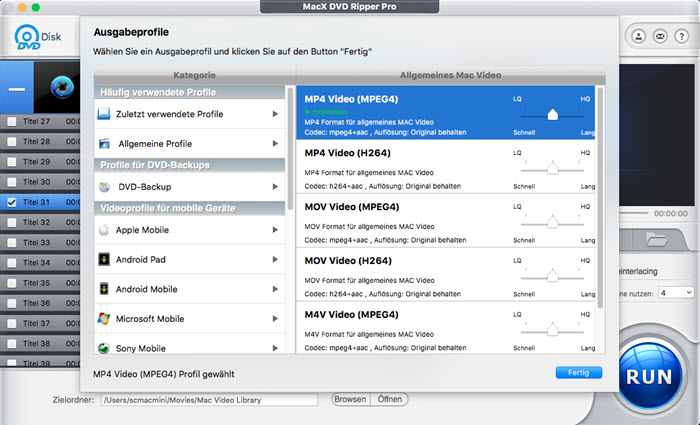Expand Android Mobile category arrow
The height and width of the screenshot is (425, 700).
pyautogui.click(x=275, y=289)
